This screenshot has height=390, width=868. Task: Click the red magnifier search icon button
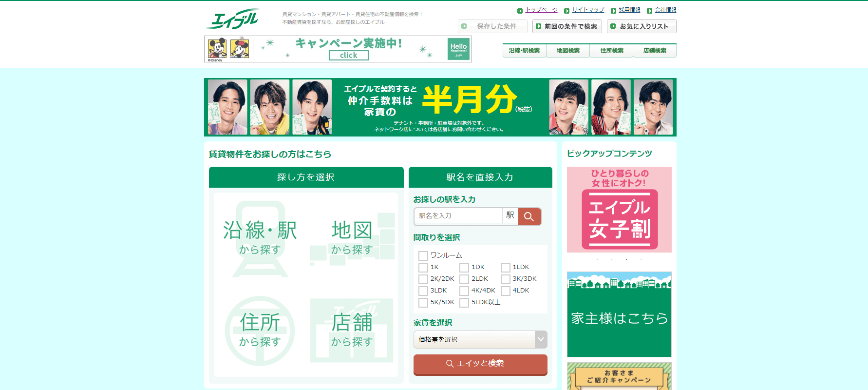point(529,216)
